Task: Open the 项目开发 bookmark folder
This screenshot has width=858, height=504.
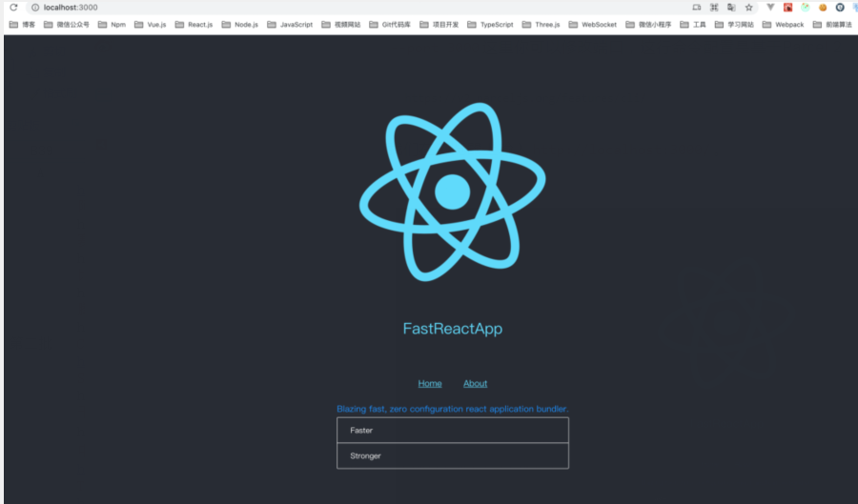Action: click(x=439, y=25)
